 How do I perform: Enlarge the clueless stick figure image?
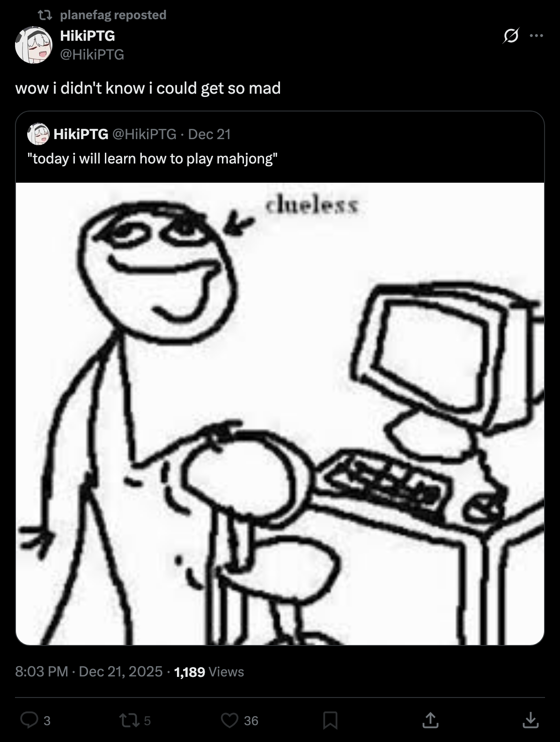point(280,414)
